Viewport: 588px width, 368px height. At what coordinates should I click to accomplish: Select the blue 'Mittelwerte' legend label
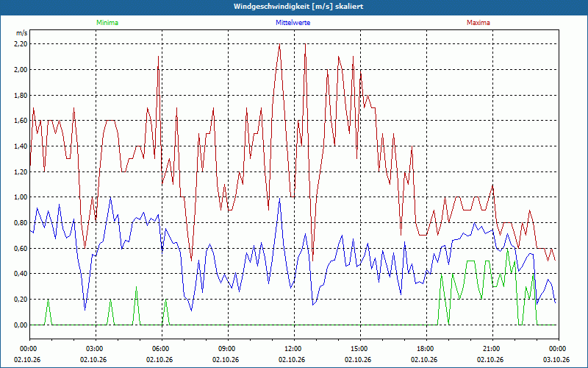point(293,23)
